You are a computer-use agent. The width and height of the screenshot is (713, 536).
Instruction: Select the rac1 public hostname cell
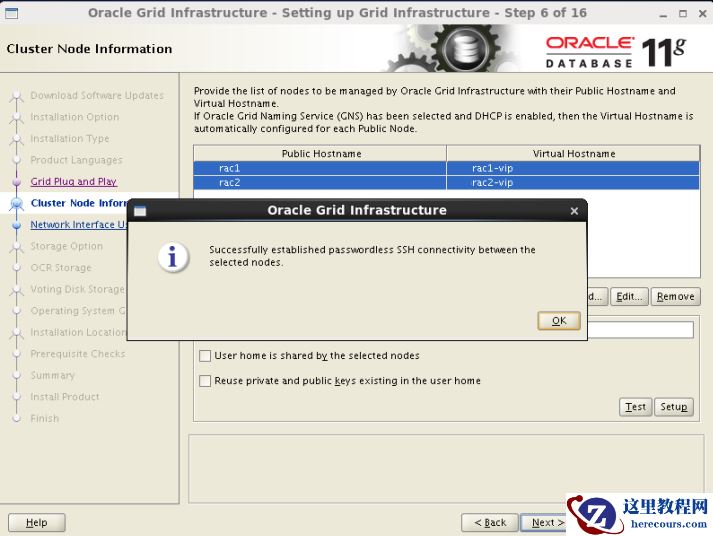pos(320,168)
